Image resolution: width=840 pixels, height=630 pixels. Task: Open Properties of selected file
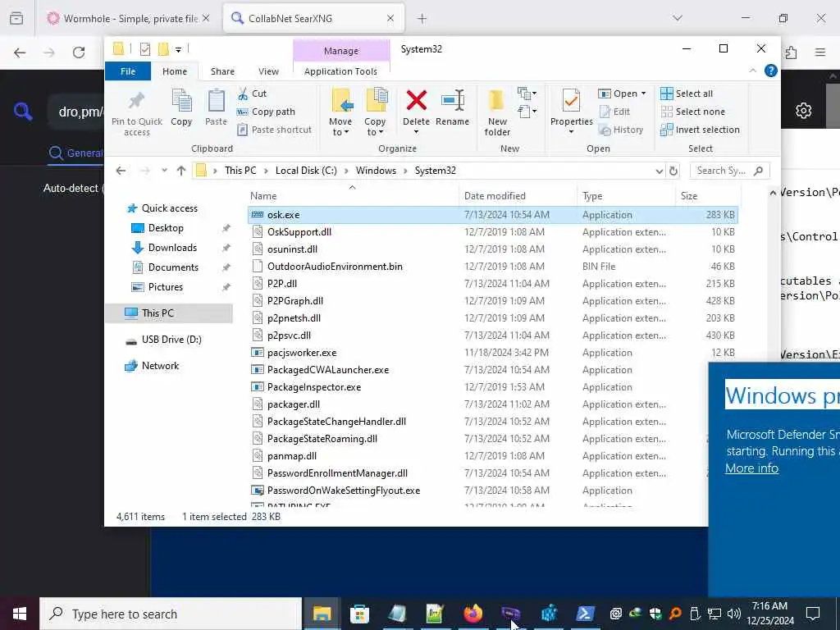tap(571, 112)
